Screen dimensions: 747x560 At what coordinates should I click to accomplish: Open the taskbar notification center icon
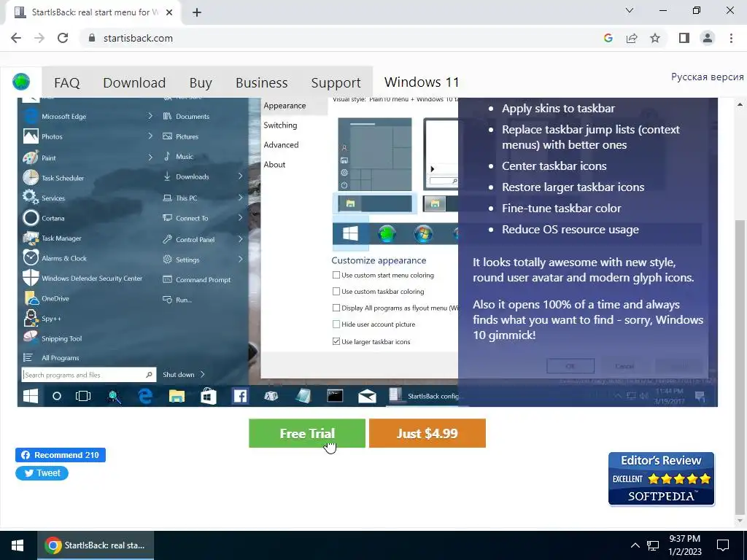click(x=723, y=545)
